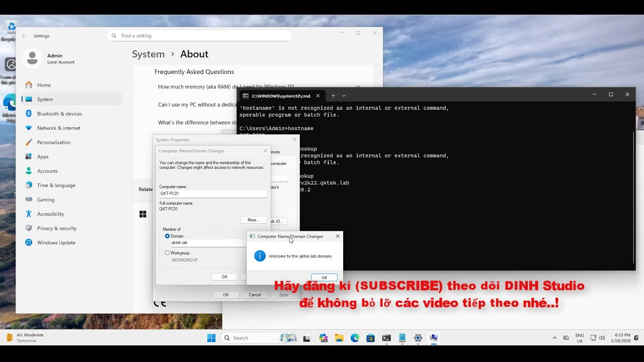Image resolution: width=644 pixels, height=362 pixels.
Task: Click 'Welcome to the qktek.lab domain.' message
Action: (x=300, y=256)
